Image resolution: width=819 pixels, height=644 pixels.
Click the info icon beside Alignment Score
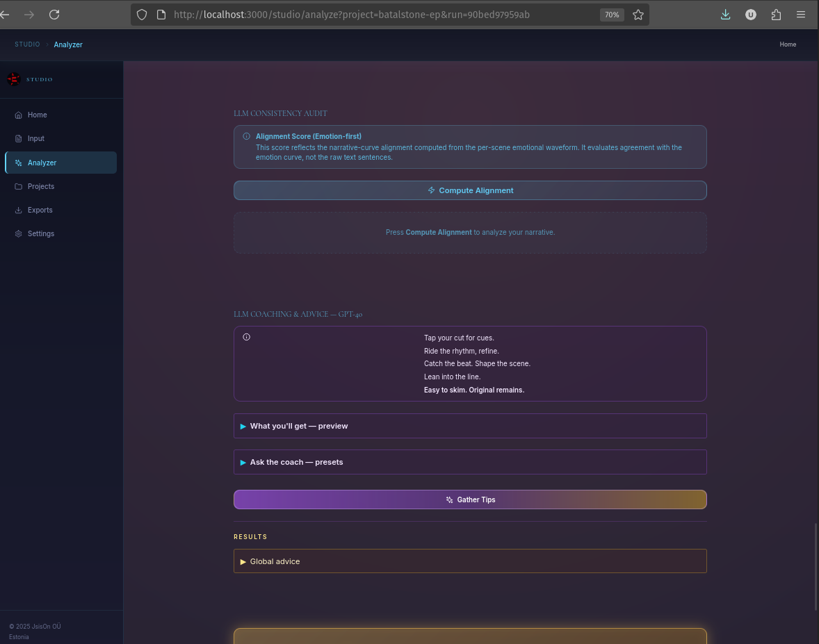coord(247,136)
